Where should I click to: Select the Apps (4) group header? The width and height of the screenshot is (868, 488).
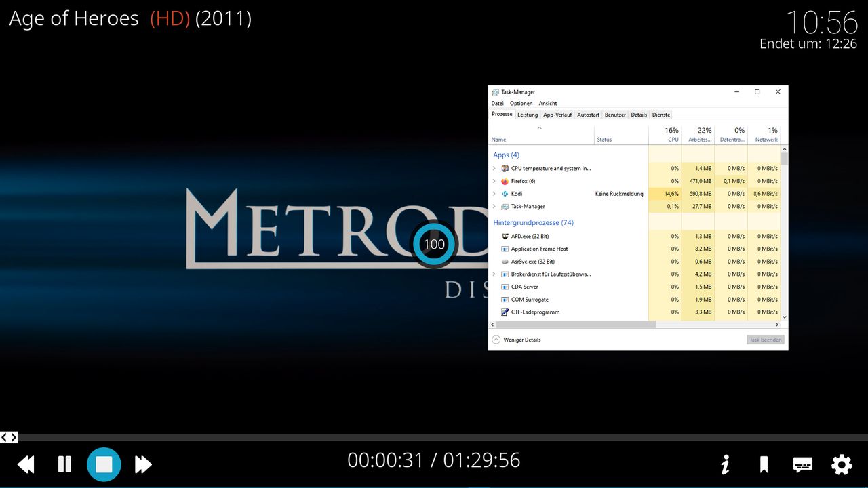(507, 155)
